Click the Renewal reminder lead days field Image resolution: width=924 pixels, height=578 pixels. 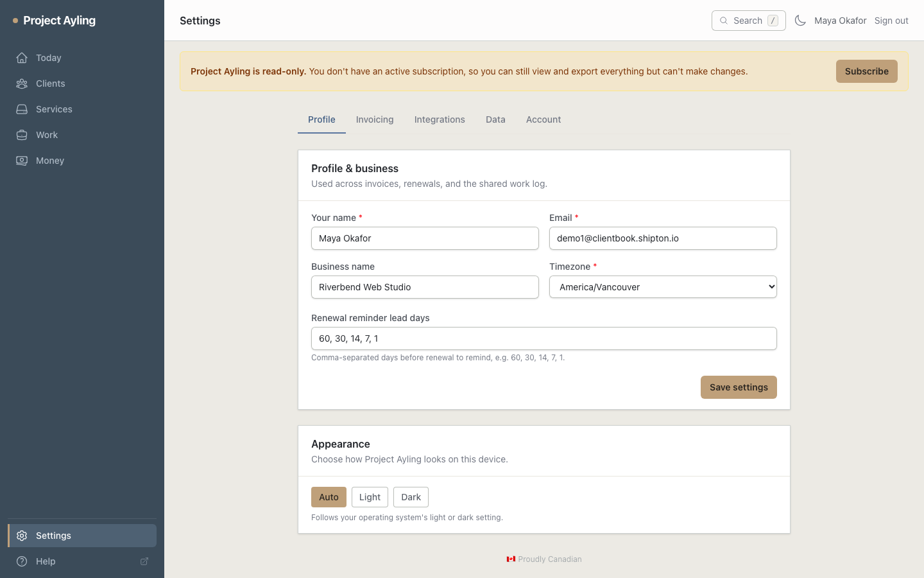544,338
